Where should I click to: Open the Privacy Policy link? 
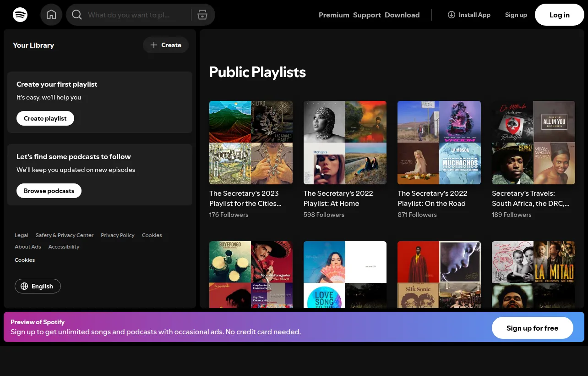point(118,235)
